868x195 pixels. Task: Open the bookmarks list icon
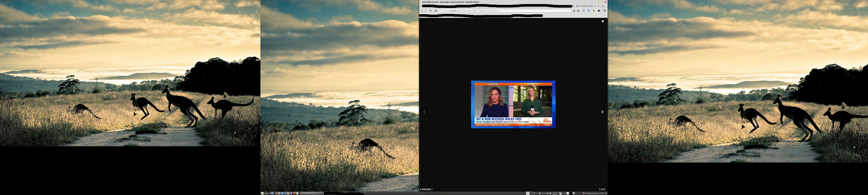(x=579, y=11)
